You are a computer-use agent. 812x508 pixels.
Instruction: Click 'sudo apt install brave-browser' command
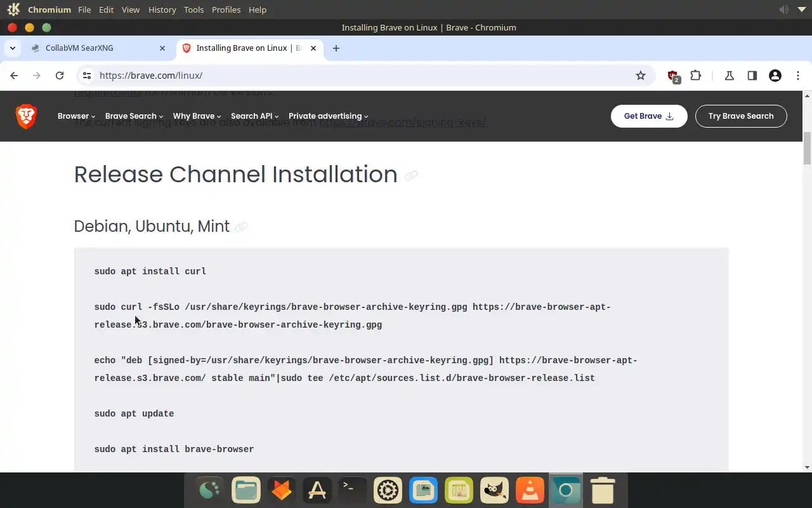[174, 449]
